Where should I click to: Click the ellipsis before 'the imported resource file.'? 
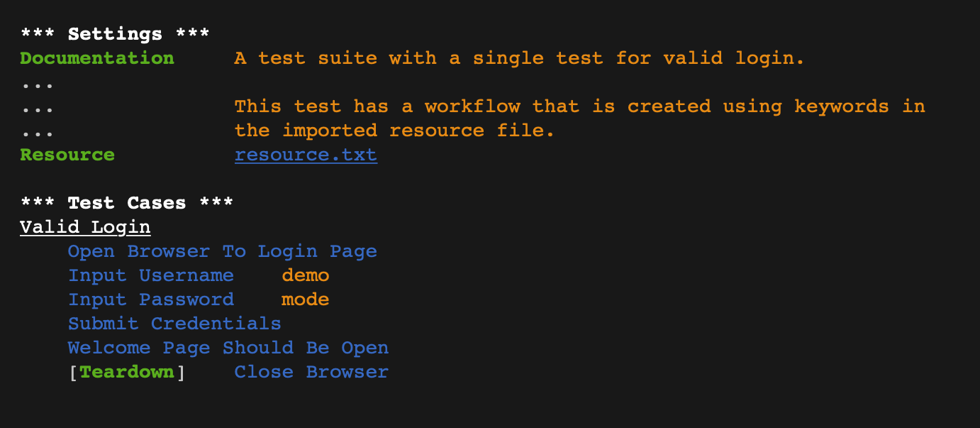click(38, 133)
